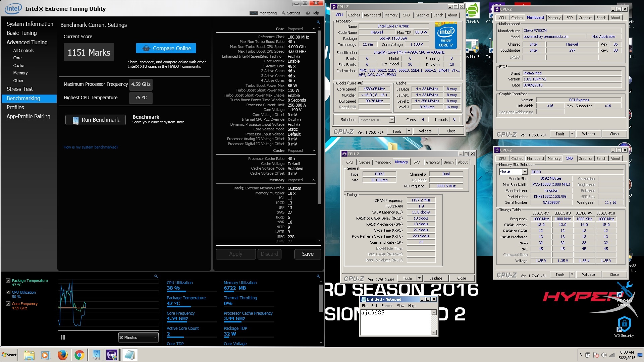Select the WD Drive Utilities desktop icon
This screenshot has height=362, width=644.
625,293
